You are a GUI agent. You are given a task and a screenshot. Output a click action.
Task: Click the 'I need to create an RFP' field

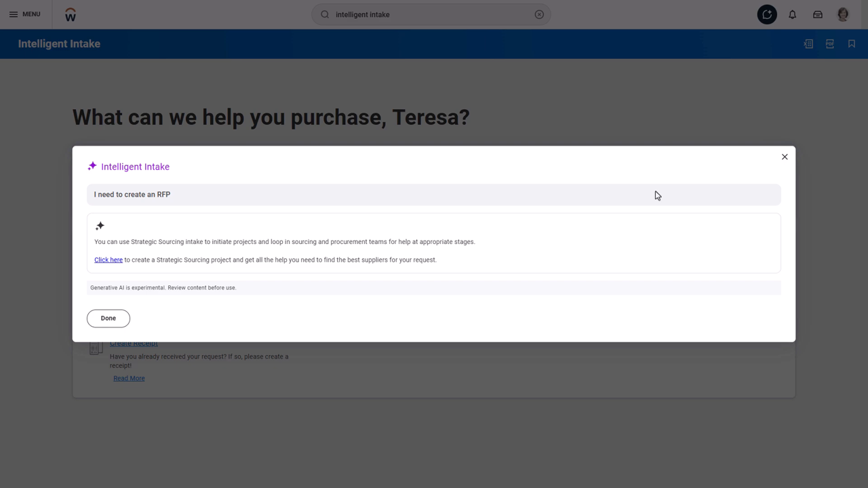click(434, 195)
